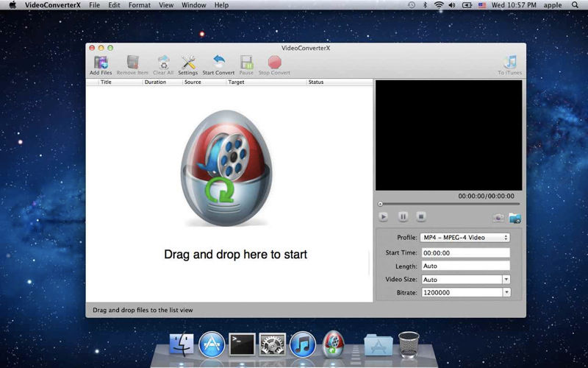Open the snapshot folder icon
Viewport: 588px width, 368px height.
(515, 218)
